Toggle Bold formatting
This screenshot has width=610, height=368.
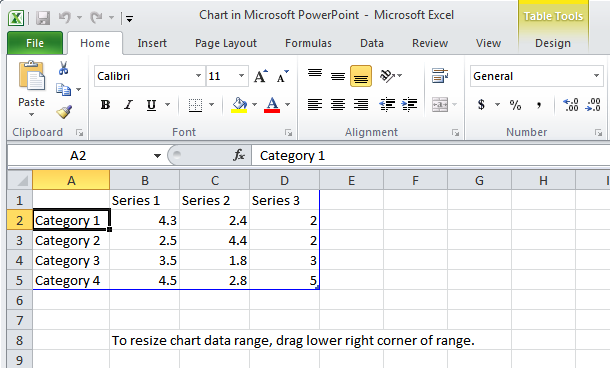(105, 105)
